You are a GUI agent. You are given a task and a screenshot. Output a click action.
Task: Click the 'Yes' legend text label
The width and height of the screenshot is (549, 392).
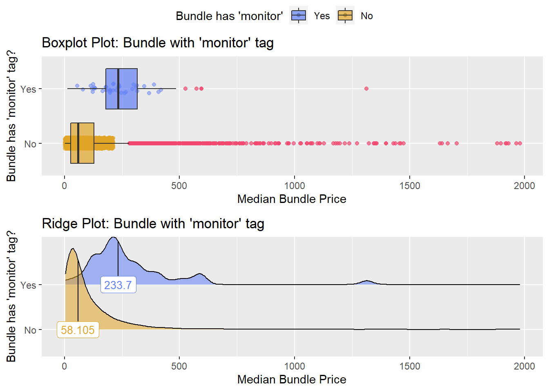click(x=322, y=16)
